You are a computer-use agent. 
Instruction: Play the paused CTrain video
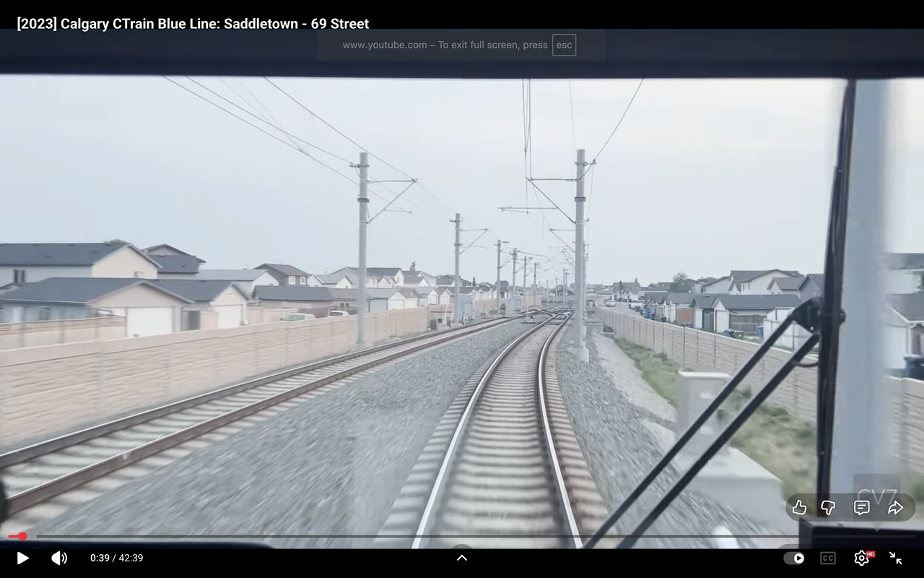(22, 558)
